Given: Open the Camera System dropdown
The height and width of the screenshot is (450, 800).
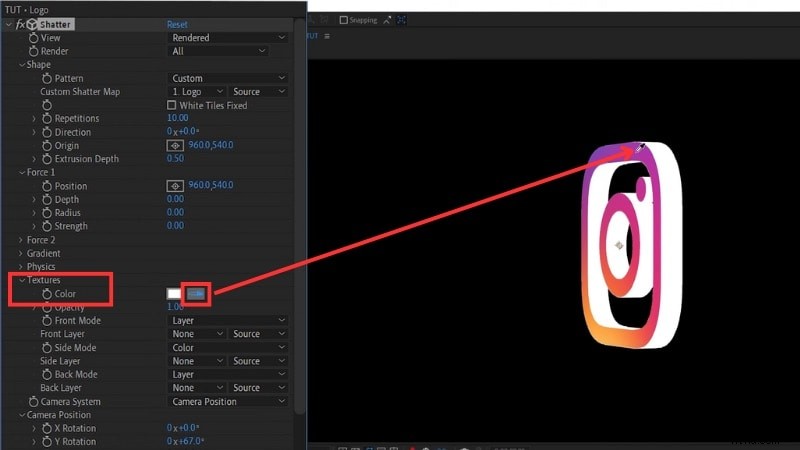Looking at the screenshot, I should click(x=228, y=402).
